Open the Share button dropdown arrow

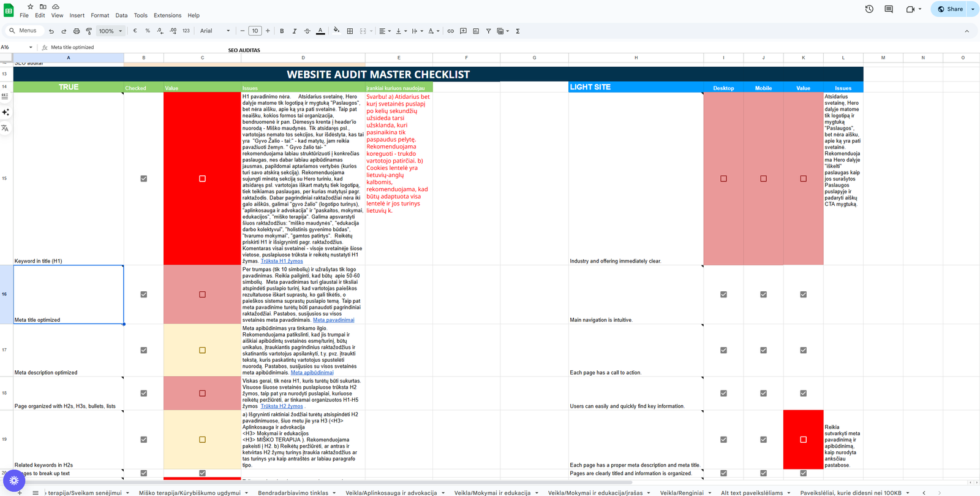click(973, 9)
